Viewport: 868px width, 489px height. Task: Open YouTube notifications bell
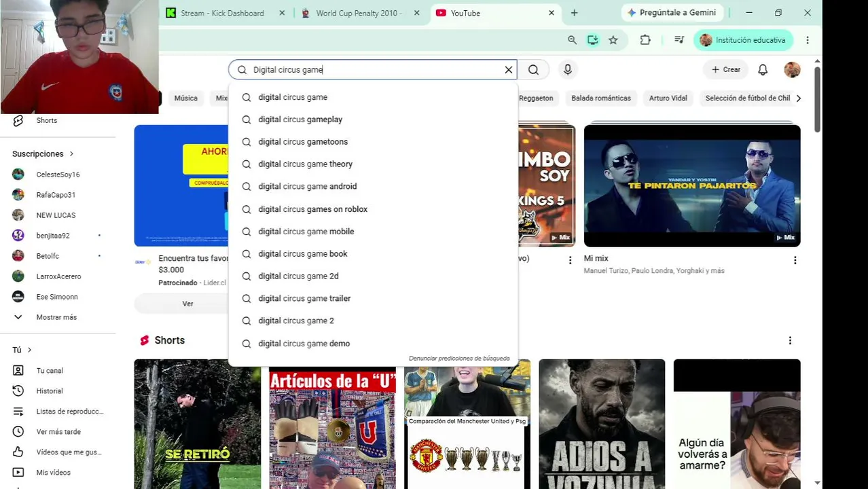point(763,69)
